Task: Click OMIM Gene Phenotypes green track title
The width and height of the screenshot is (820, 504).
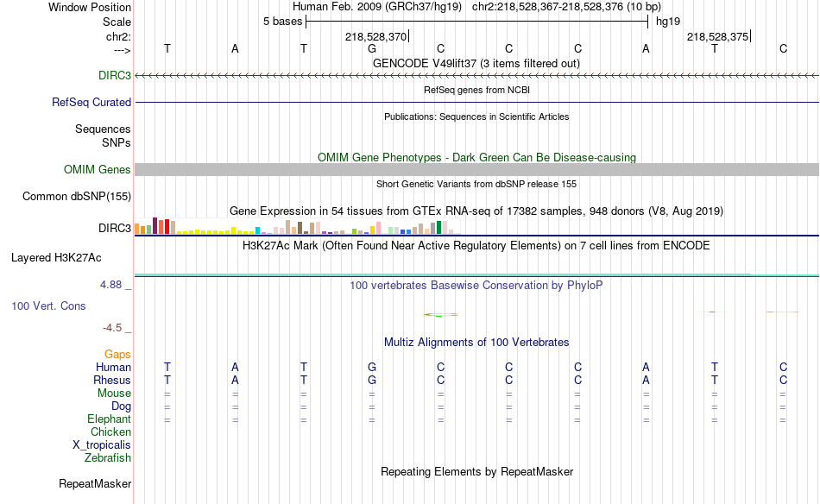Action: tap(476, 157)
